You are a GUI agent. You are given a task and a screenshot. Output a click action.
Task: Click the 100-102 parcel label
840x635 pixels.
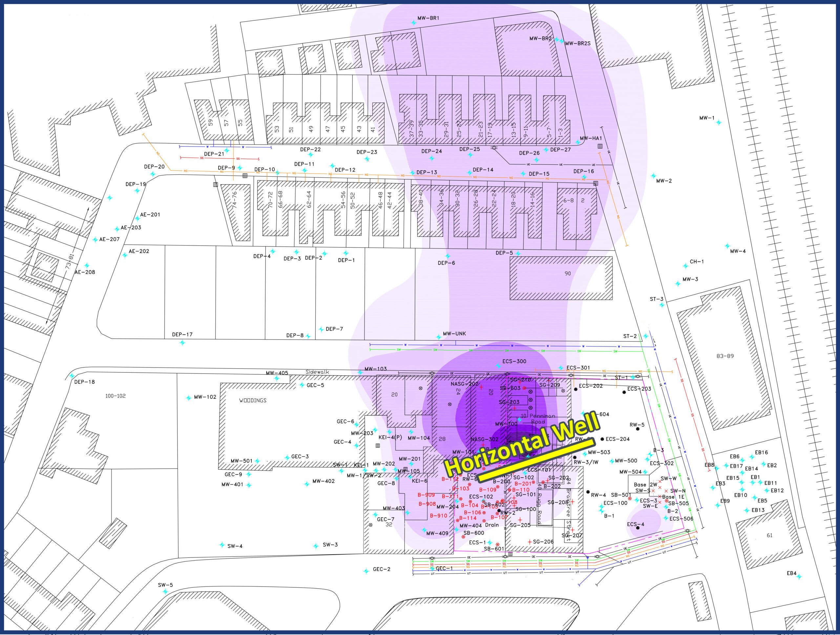[115, 396]
